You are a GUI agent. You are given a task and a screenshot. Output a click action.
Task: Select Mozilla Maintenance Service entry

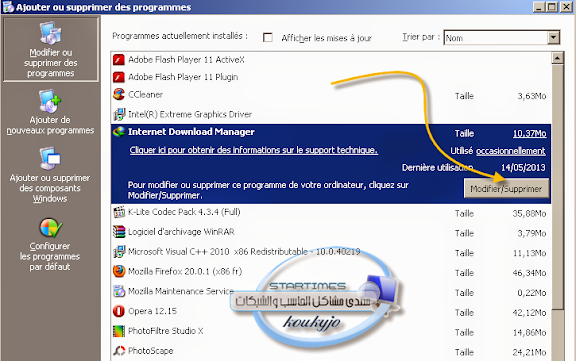pos(181,291)
